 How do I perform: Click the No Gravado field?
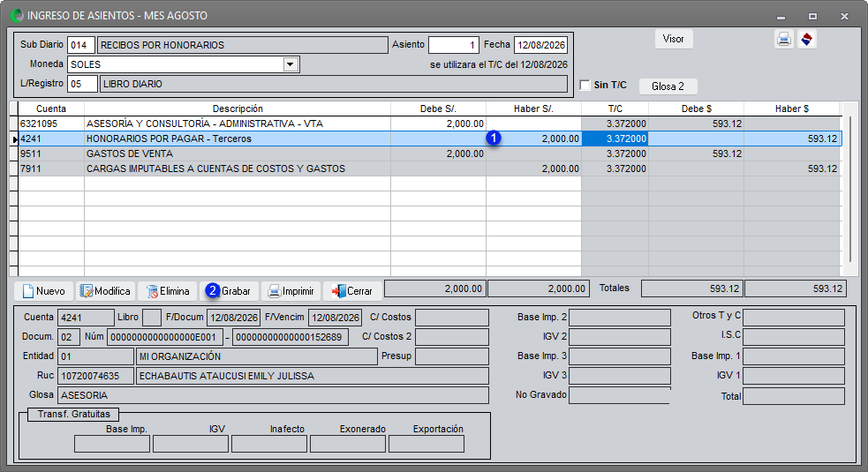coord(620,395)
